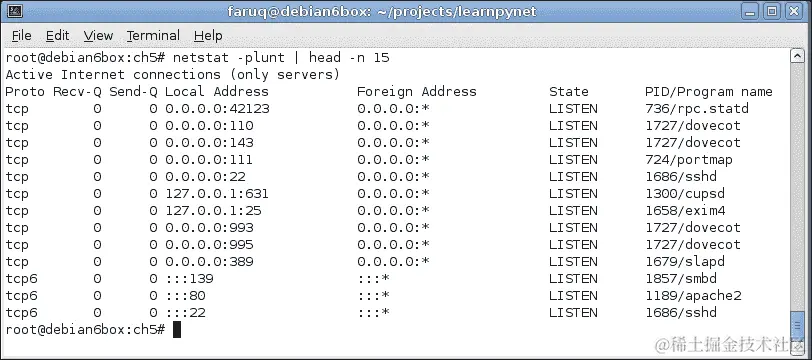This screenshot has width=812, height=360.
Task: Click the '0.0.0.0:22' local address
Action: tap(205, 177)
